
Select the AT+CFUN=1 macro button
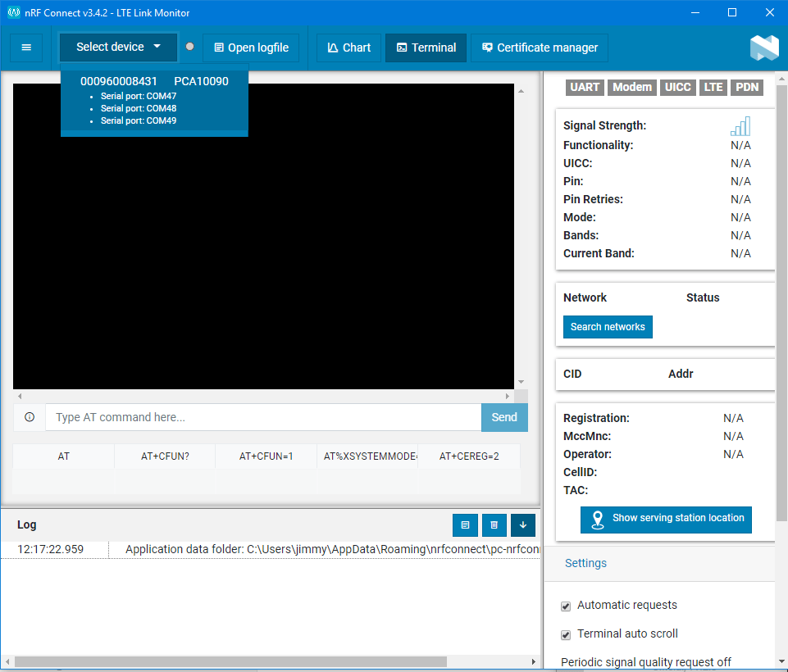pyautogui.click(x=266, y=456)
